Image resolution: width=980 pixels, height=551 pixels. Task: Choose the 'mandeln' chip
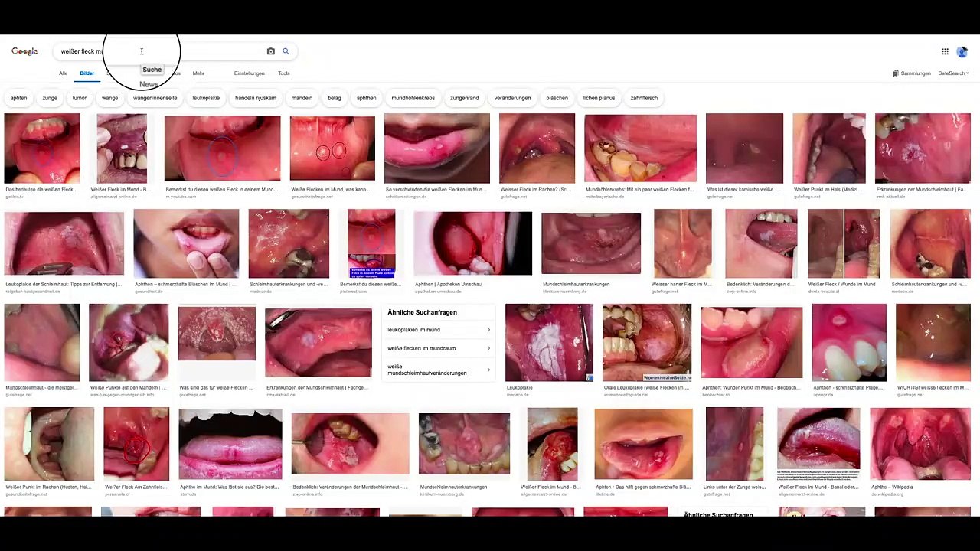(x=302, y=98)
